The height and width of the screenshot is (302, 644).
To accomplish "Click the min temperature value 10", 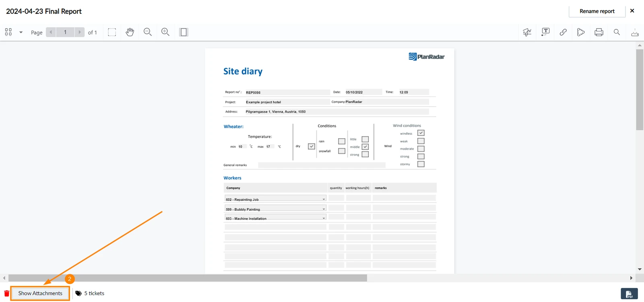I will click(x=242, y=146).
